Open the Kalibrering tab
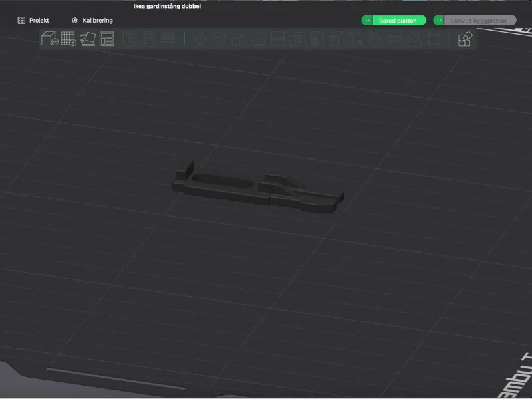Viewport: 532px width, 399px height. (92, 21)
